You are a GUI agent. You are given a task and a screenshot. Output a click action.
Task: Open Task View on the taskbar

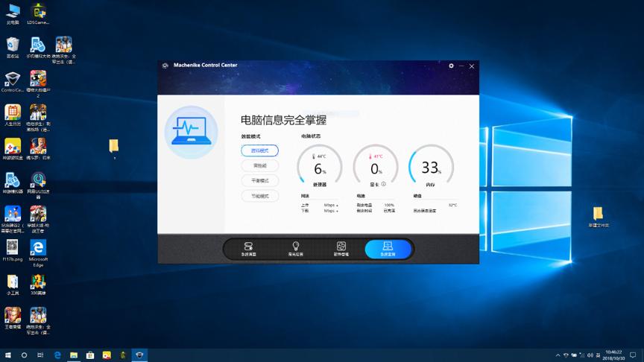coord(40,355)
